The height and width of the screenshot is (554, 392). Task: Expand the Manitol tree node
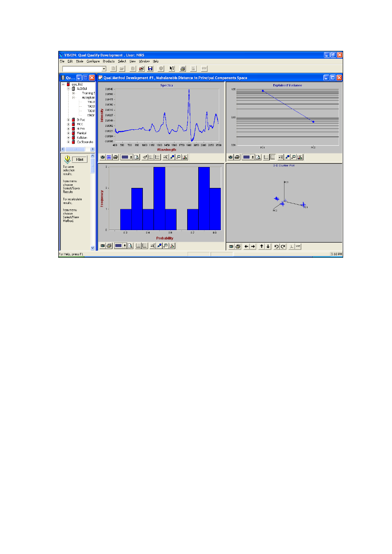click(69, 133)
